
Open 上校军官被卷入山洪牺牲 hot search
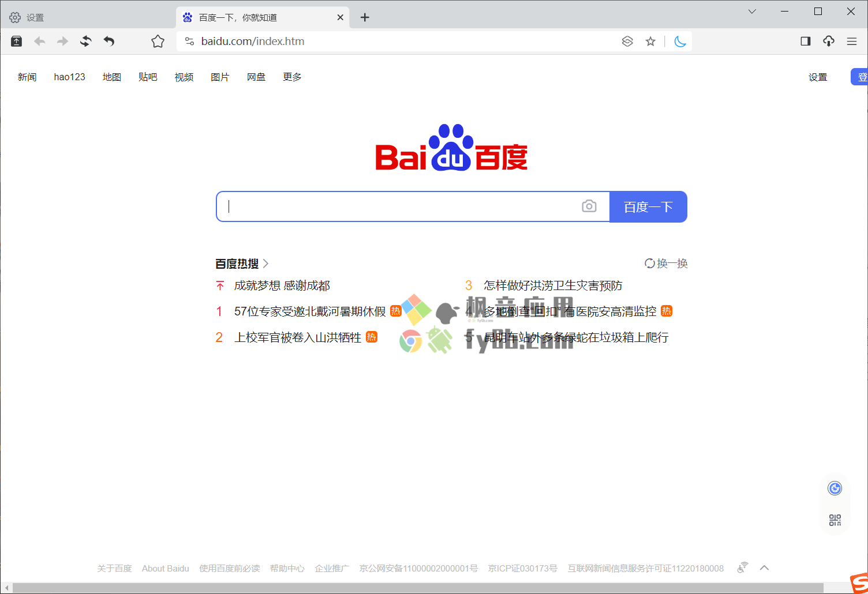298,337
